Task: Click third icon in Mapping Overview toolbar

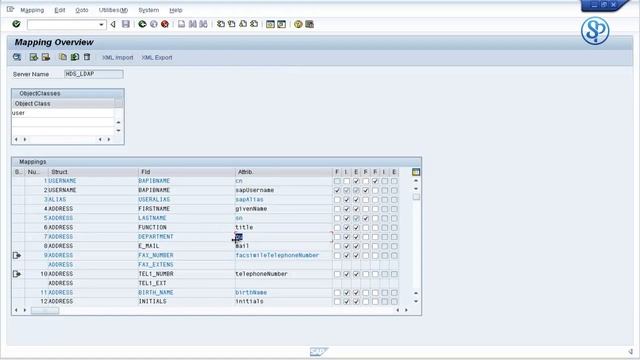Action: [45, 57]
